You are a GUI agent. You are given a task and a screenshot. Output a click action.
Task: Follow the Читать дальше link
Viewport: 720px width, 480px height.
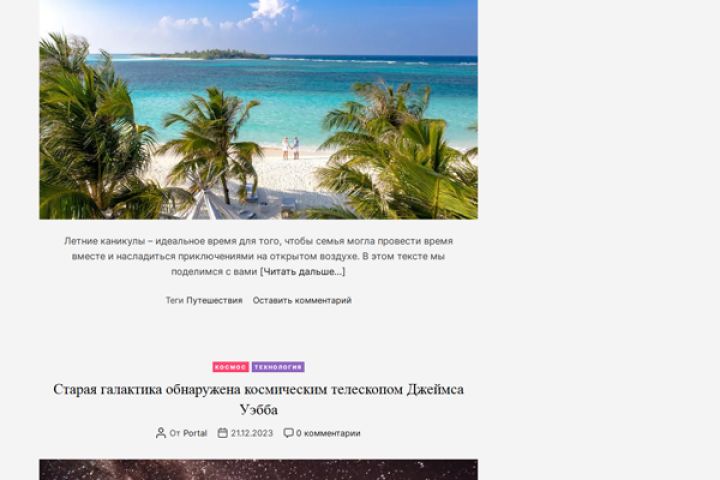click(303, 272)
